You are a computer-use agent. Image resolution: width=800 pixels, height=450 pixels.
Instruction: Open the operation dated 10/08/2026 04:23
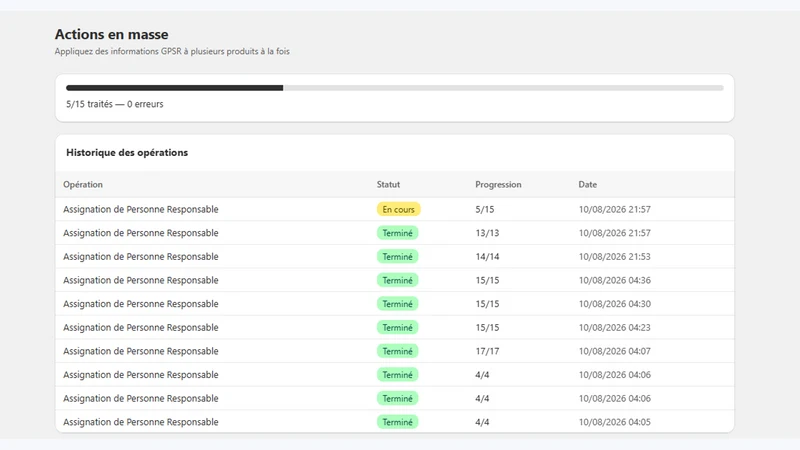tap(394, 328)
